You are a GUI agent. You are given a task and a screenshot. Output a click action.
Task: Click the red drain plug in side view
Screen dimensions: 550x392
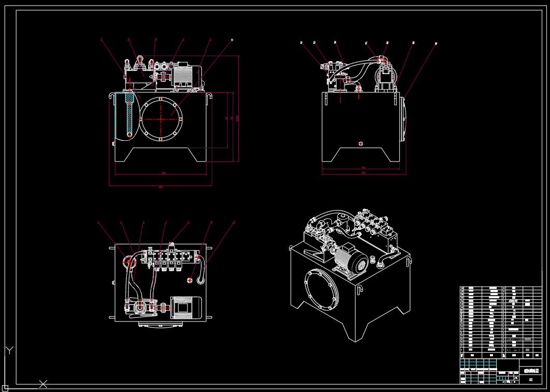click(x=360, y=144)
